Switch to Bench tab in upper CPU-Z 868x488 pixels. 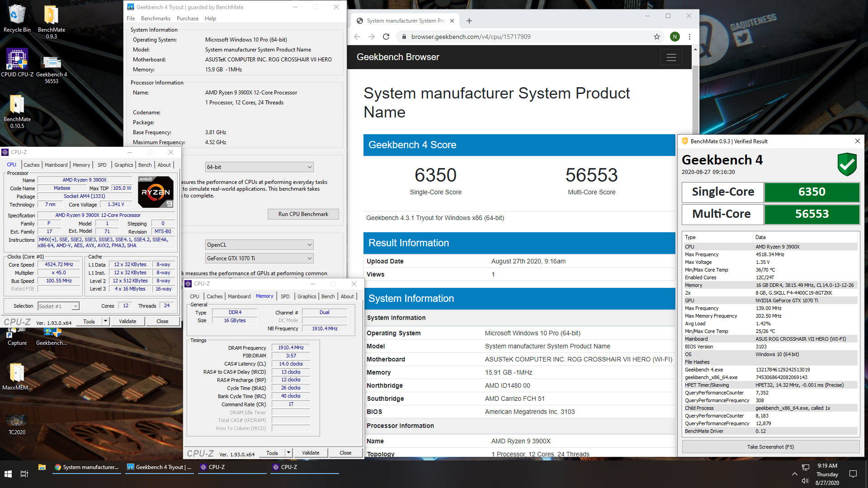(x=145, y=165)
